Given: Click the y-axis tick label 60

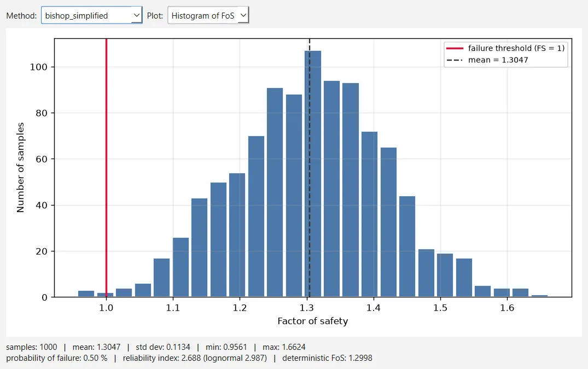Looking at the screenshot, I should coord(42,159).
